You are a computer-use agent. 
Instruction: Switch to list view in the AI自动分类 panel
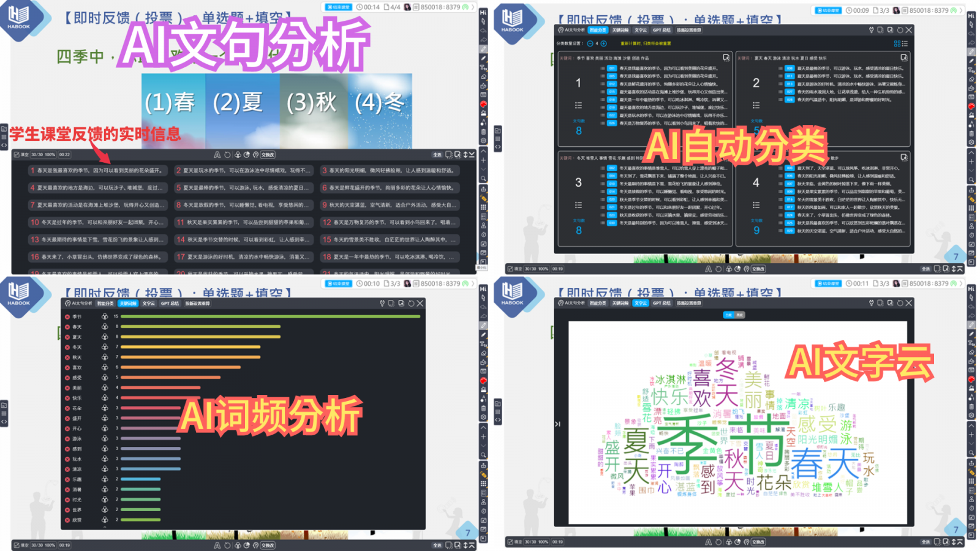(x=905, y=43)
